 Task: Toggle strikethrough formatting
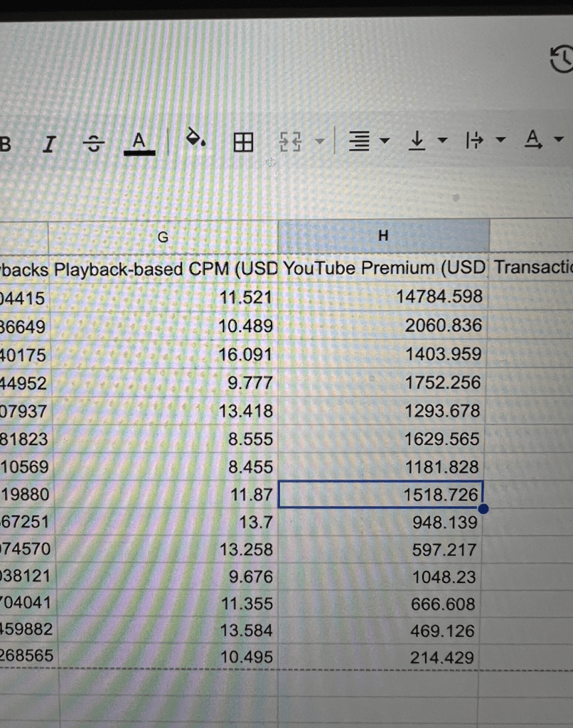[x=92, y=144]
